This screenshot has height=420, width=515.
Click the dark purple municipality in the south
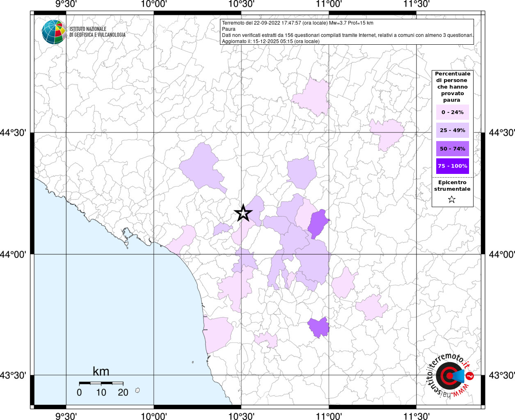pyautogui.click(x=319, y=327)
